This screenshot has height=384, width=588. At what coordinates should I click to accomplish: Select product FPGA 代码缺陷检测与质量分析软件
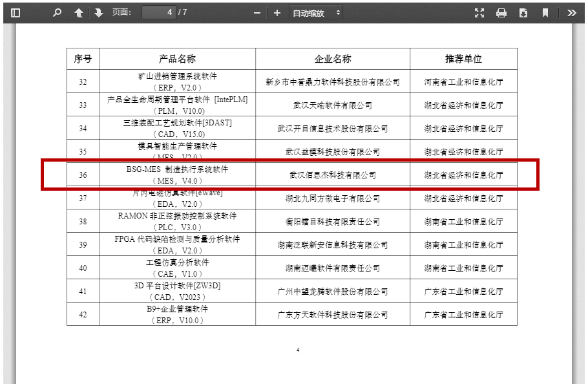pos(178,239)
